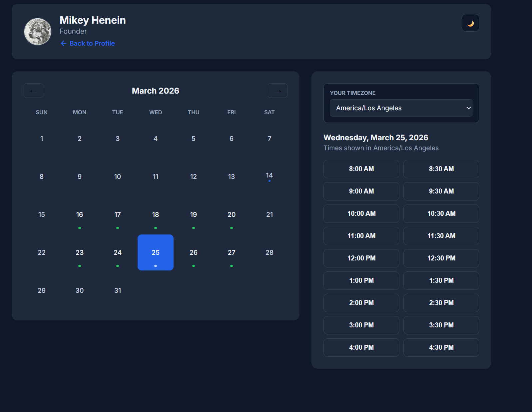Go to previous month arrow
The width and height of the screenshot is (532, 412).
coord(33,91)
